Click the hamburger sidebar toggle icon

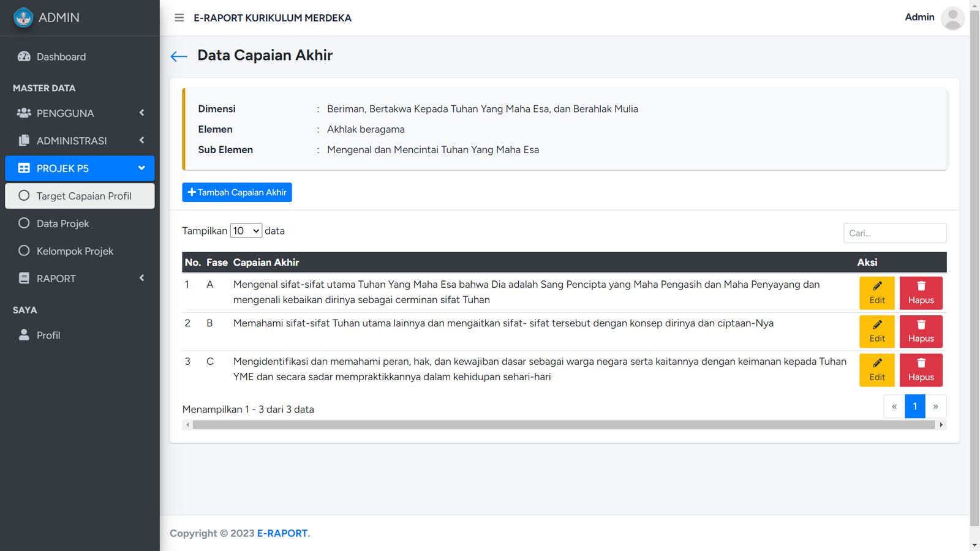pos(179,18)
